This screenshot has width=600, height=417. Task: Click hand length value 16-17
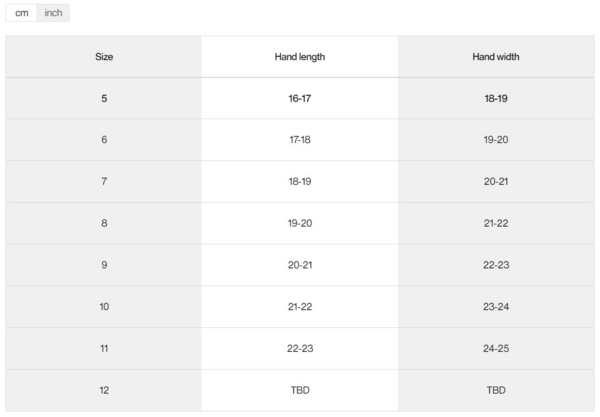[x=300, y=98]
